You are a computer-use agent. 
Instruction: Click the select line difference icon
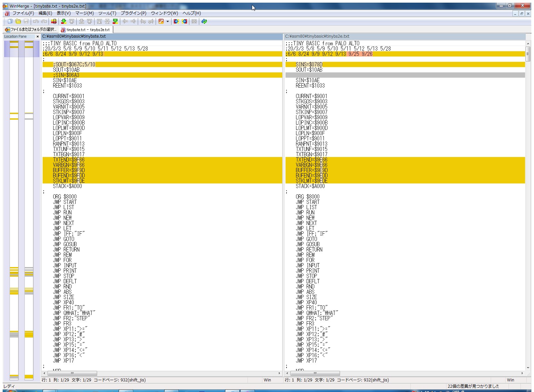click(x=54, y=21)
